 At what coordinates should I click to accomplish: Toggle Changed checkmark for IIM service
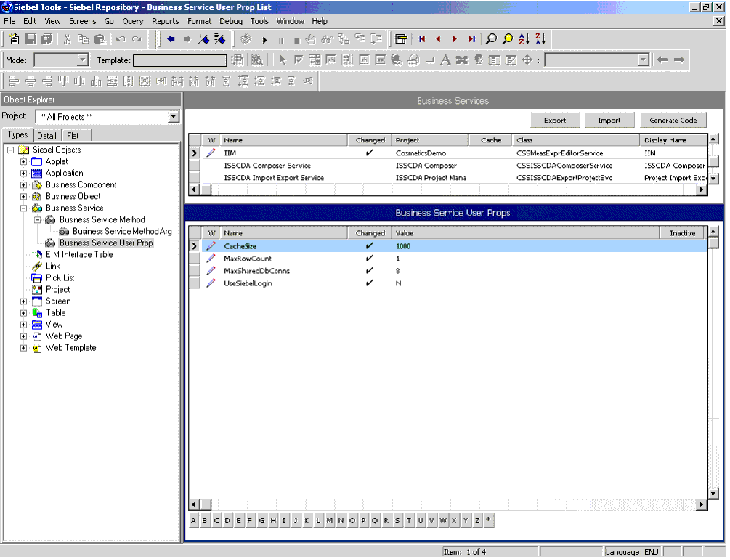(370, 153)
